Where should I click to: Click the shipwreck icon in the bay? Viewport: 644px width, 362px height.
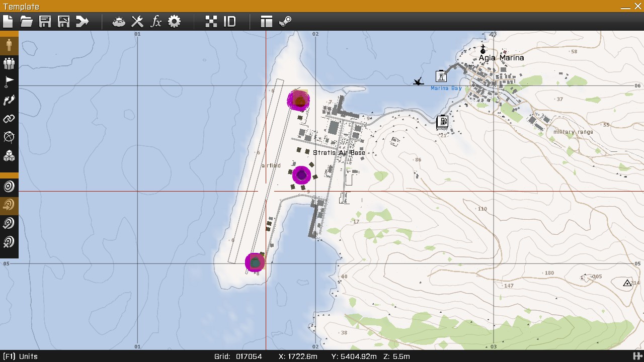418,81
